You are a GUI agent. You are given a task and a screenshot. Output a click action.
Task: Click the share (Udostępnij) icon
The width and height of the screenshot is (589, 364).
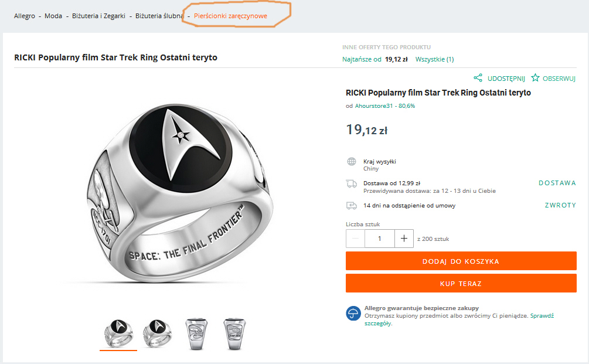point(478,78)
